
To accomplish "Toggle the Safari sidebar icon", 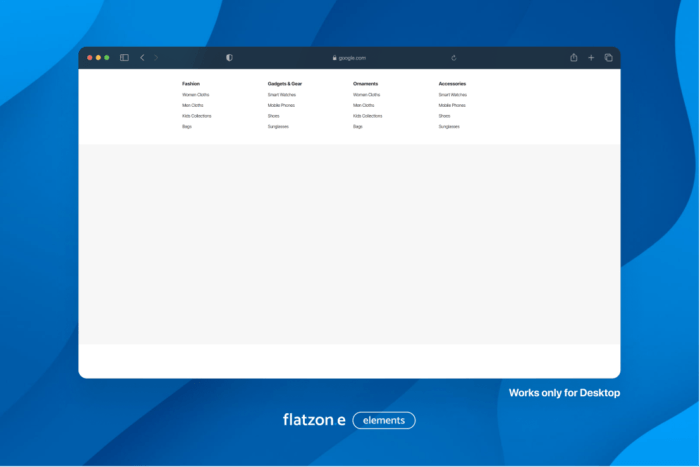I will tap(124, 58).
